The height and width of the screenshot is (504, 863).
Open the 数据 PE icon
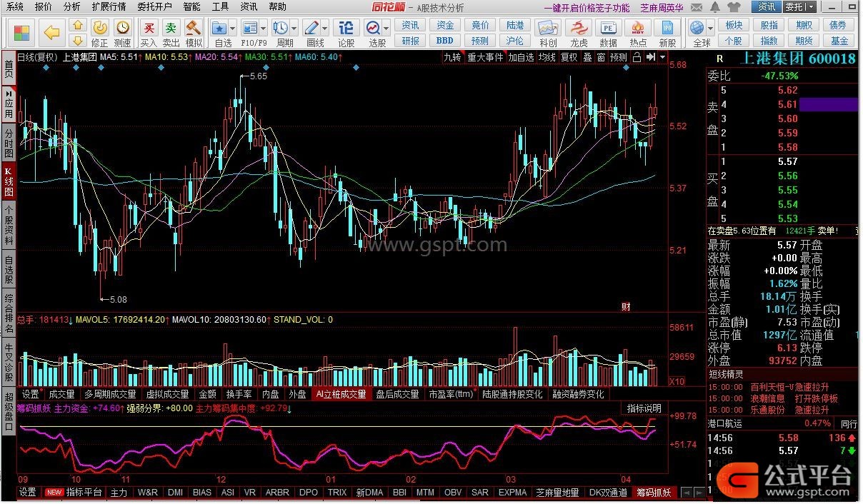[609, 28]
